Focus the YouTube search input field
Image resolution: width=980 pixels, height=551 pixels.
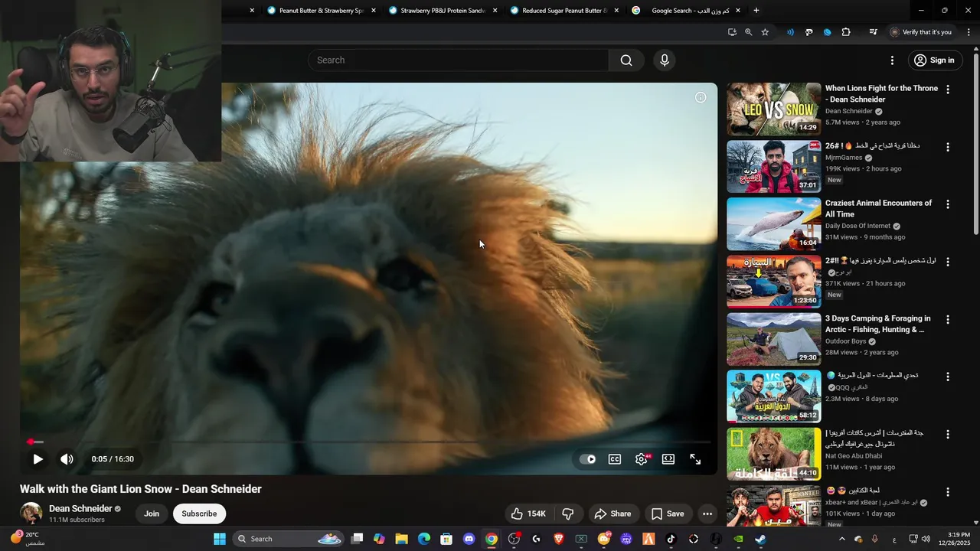point(458,60)
